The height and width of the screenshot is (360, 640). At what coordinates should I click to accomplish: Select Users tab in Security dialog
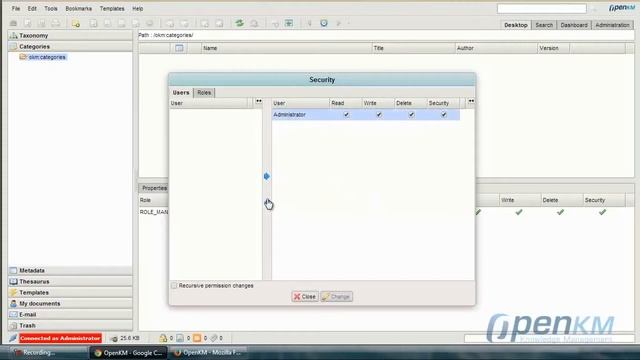point(181,93)
